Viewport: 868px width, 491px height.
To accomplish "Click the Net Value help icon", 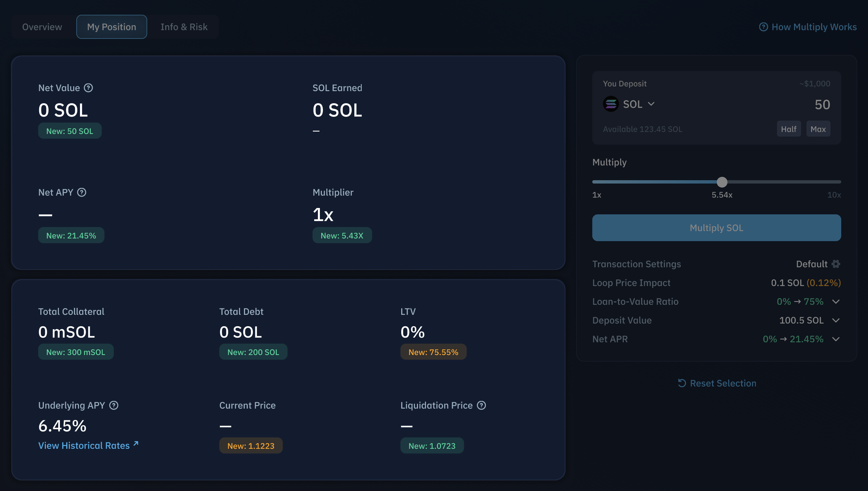I will [88, 88].
